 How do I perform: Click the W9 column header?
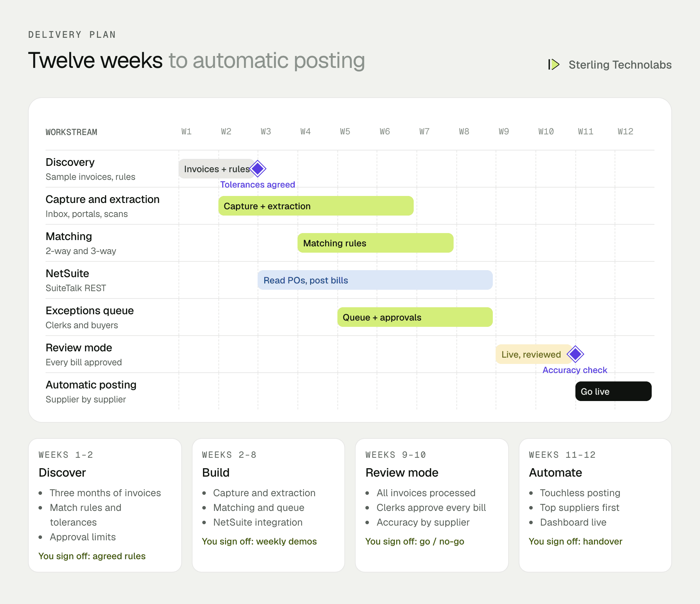point(504,132)
